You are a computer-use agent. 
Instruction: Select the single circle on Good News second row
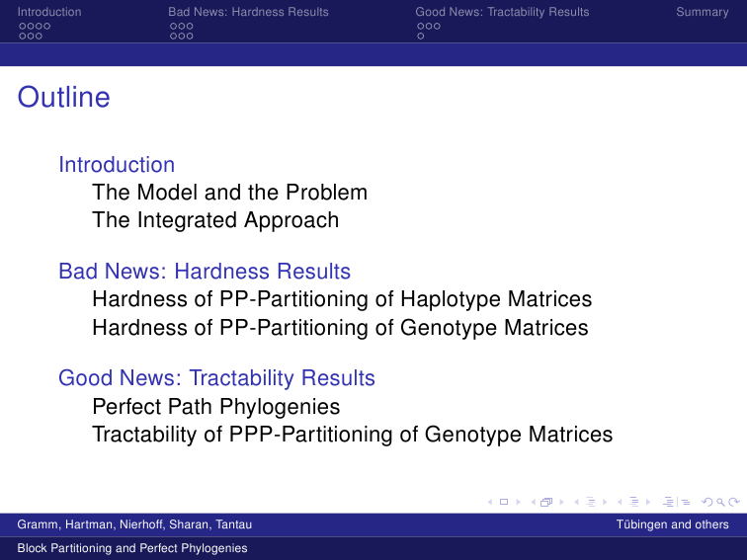point(420,37)
